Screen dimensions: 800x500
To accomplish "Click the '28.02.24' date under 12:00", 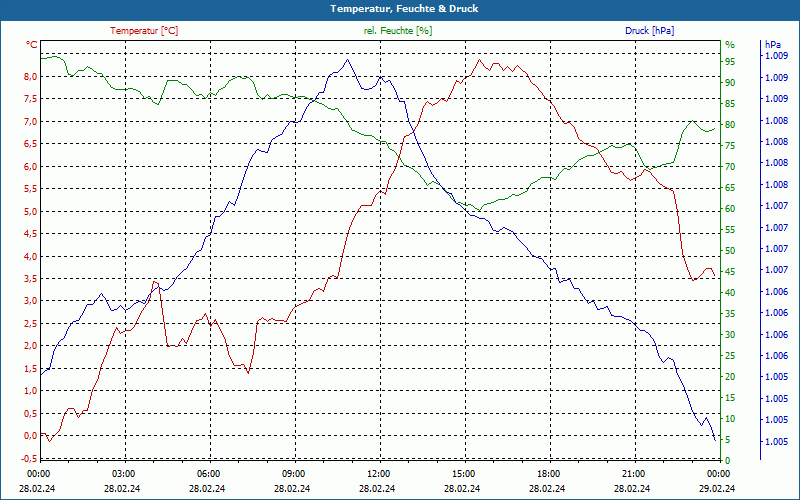I will click(377, 488).
